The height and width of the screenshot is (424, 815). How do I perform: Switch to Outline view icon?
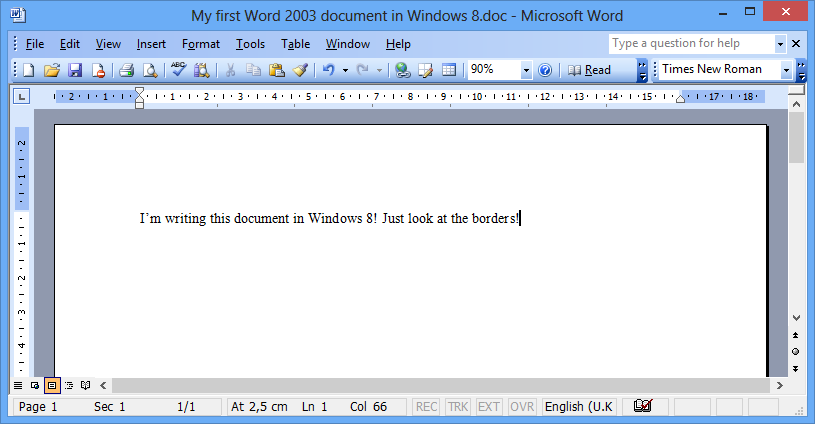[x=69, y=386]
